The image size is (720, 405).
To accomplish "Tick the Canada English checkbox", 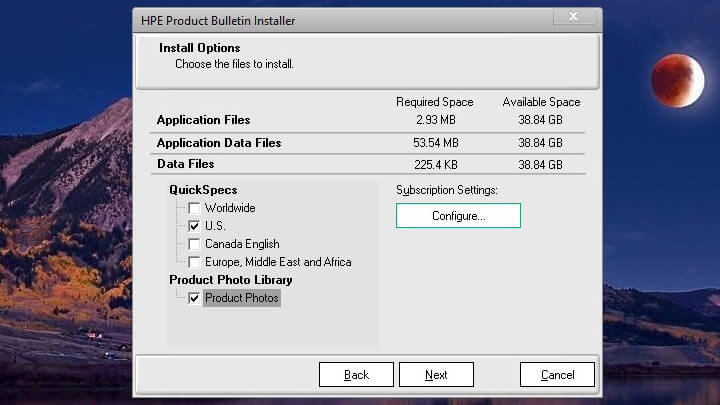I will pyautogui.click(x=194, y=244).
